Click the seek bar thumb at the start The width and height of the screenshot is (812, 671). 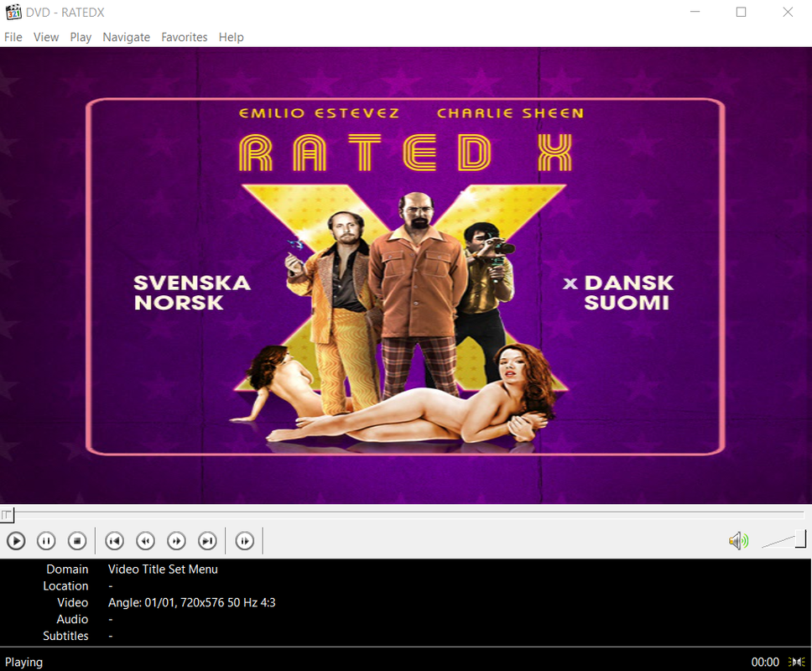[8, 515]
